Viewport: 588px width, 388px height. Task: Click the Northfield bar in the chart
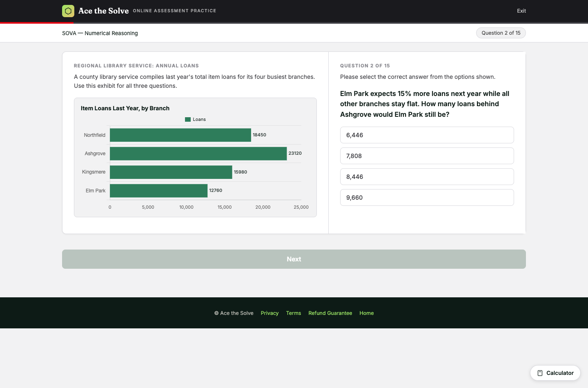coord(180,135)
